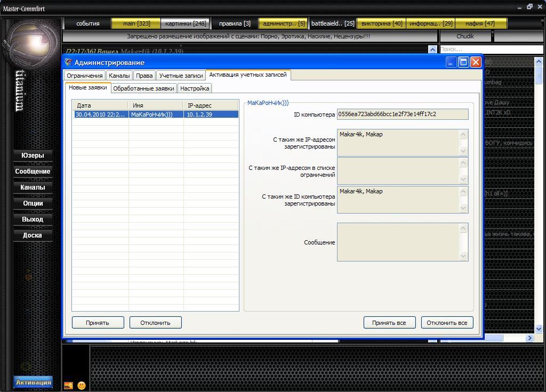Open the викторина [40] channel tab
Image resolution: width=546 pixels, height=392 pixels.
pos(382,23)
